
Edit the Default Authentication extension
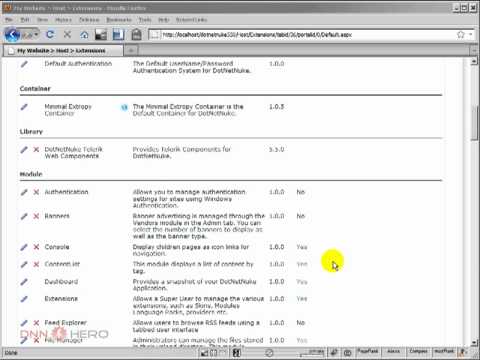[24, 64]
